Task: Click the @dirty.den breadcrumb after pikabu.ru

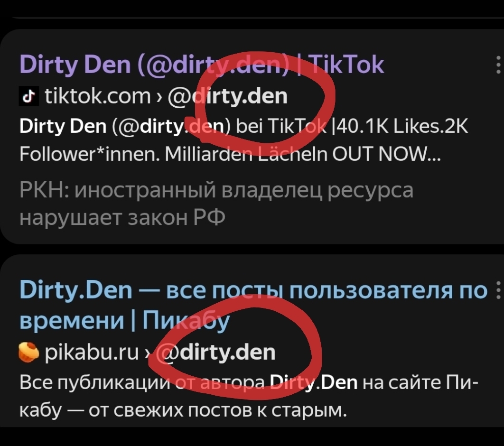Action: [217, 353]
